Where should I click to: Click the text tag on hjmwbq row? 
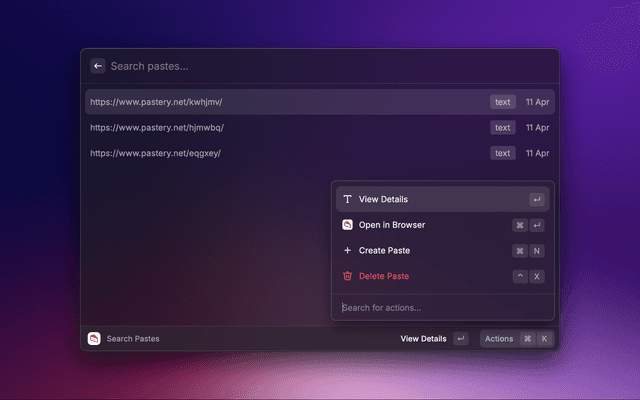pos(502,128)
